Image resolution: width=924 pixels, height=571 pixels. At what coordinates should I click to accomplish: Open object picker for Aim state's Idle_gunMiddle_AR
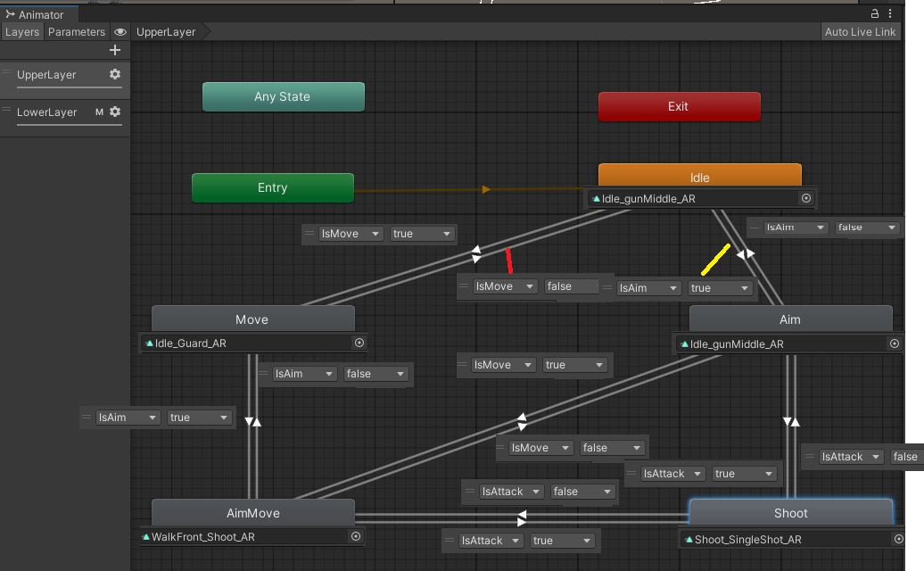coord(895,343)
